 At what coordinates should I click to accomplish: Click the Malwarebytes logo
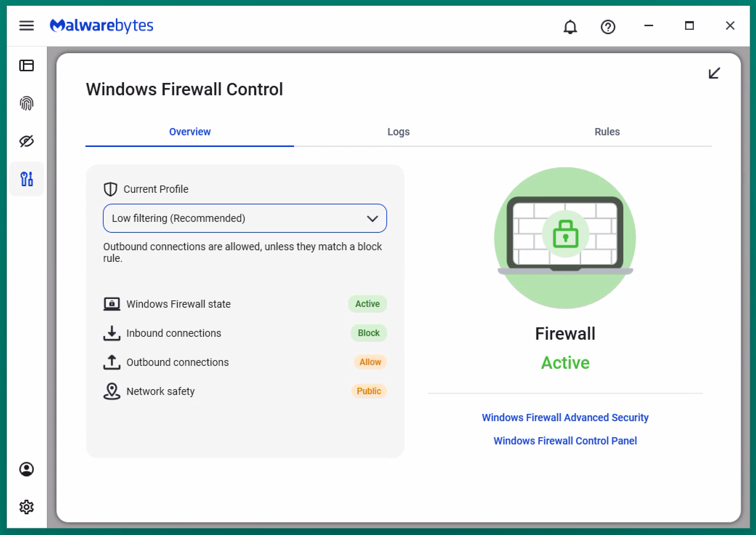(101, 26)
